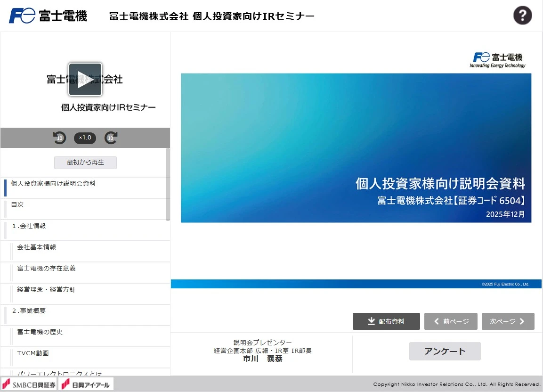The width and height of the screenshot is (543, 392).
Task: Open help via the question mark icon
Action: click(x=522, y=15)
